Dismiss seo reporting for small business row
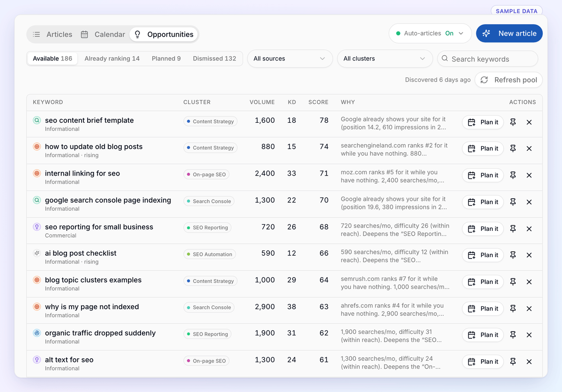Image resolution: width=562 pixels, height=392 pixels. coord(529,229)
